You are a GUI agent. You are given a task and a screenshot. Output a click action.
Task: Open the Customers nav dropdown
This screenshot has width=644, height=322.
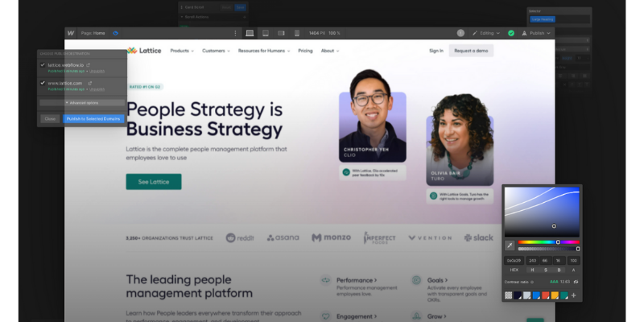pyautogui.click(x=216, y=51)
